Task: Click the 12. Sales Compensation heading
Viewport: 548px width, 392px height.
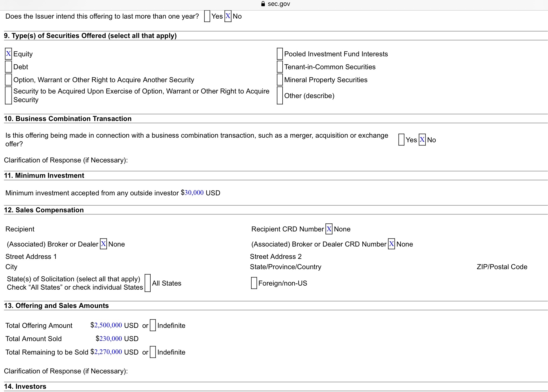Action: point(44,210)
